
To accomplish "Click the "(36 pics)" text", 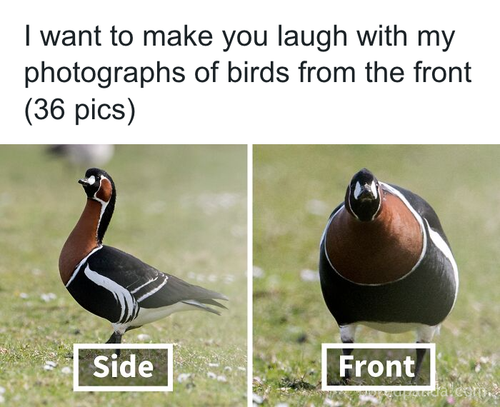I will click(80, 109).
